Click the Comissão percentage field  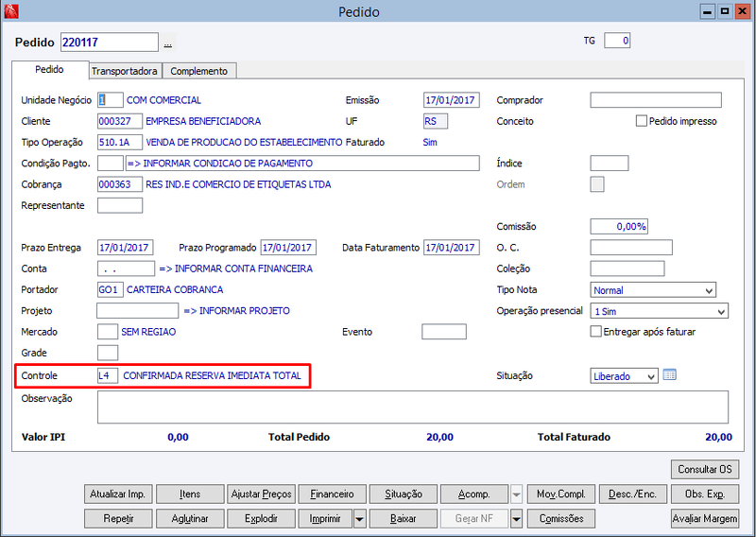coord(619,226)
